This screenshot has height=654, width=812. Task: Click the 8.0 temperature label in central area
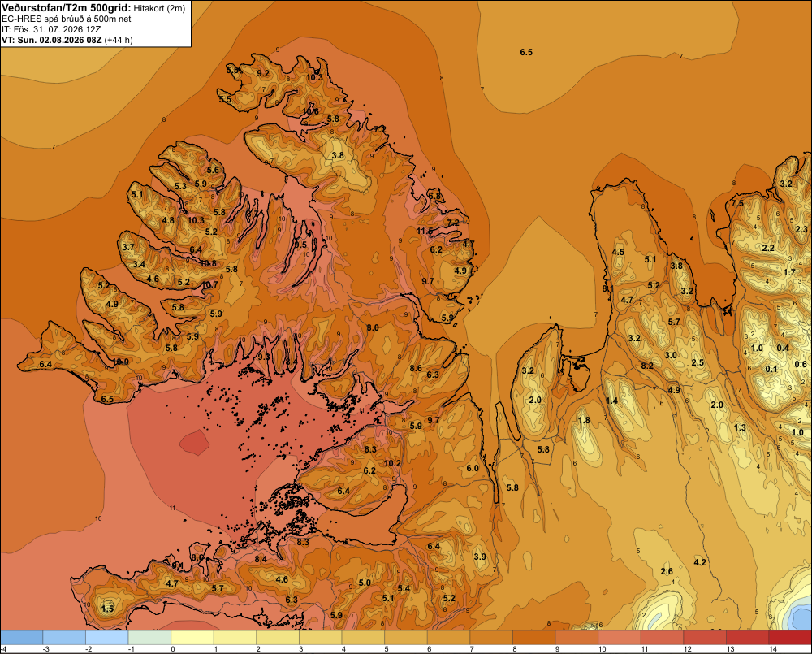tap(373, 327)
